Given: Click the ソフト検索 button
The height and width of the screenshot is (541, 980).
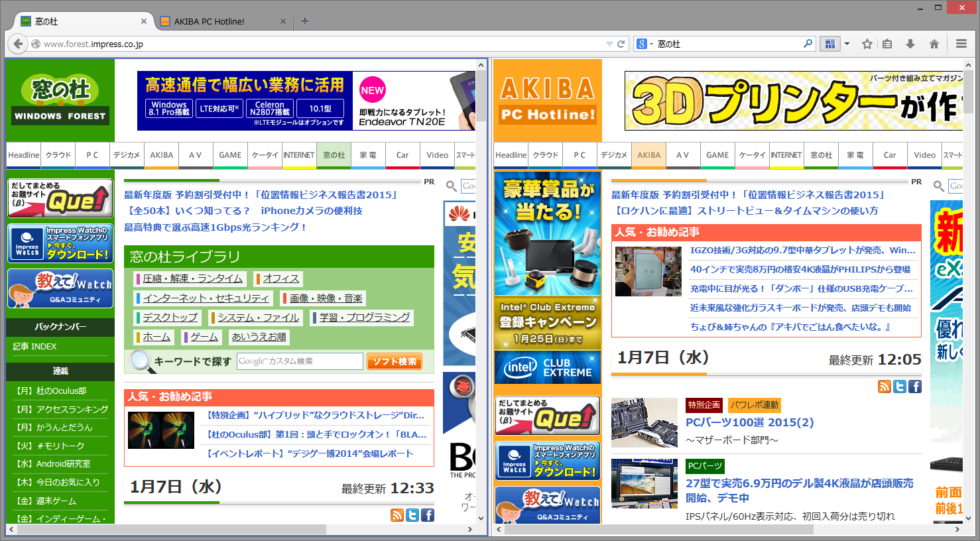Looking at the screenshot, I should (x=395, y=361).
